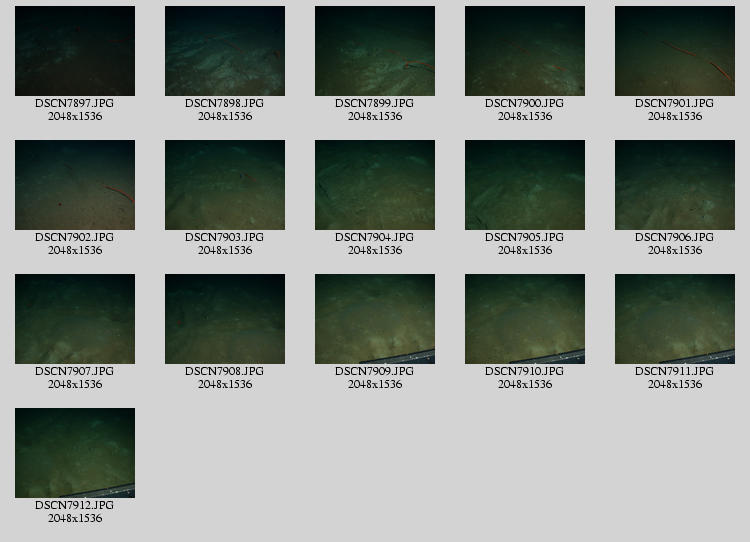Image resolution: width=750 pixels, height=542 pixels.
Task: Select the DSCN7907.JPG thumbnail
Action: click(75, 319)
